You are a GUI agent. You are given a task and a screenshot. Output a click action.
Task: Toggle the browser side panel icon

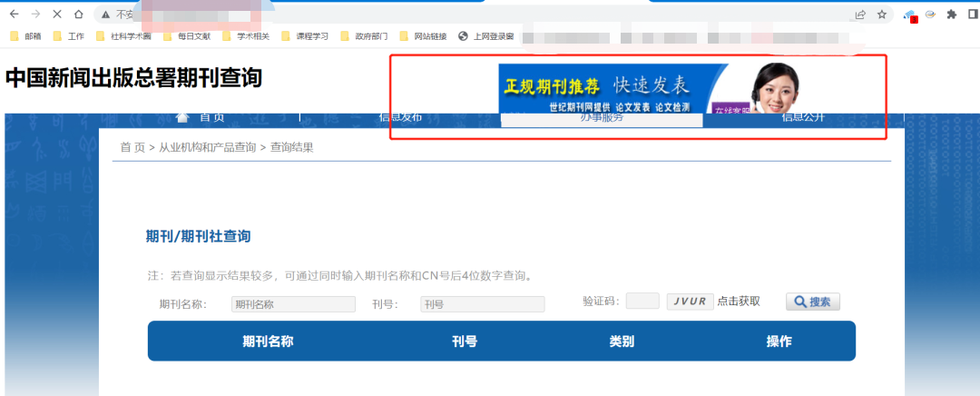click(972, 15)
